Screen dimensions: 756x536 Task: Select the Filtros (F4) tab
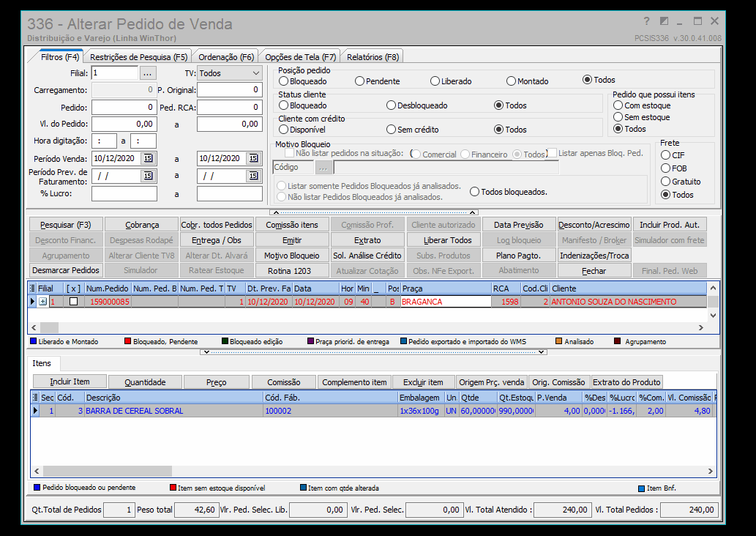pos(59,57)
